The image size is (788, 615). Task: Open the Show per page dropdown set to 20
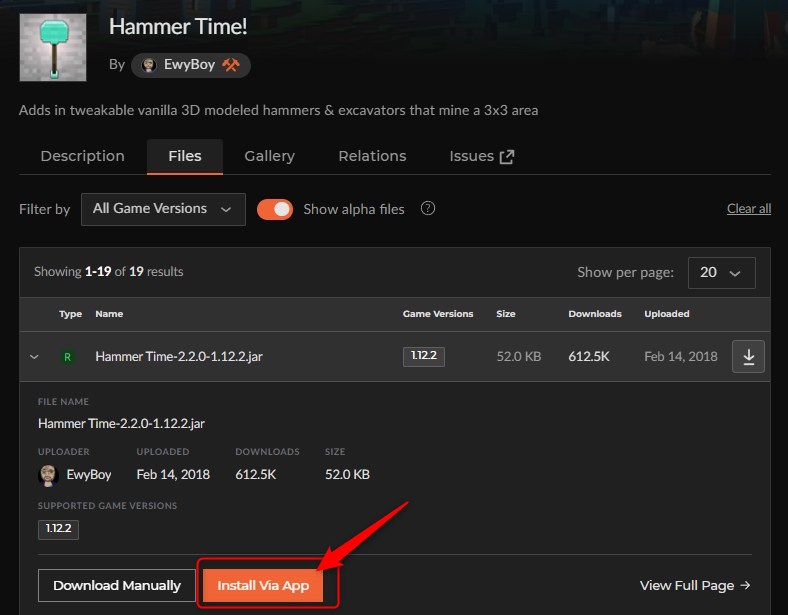pos(722,273)
